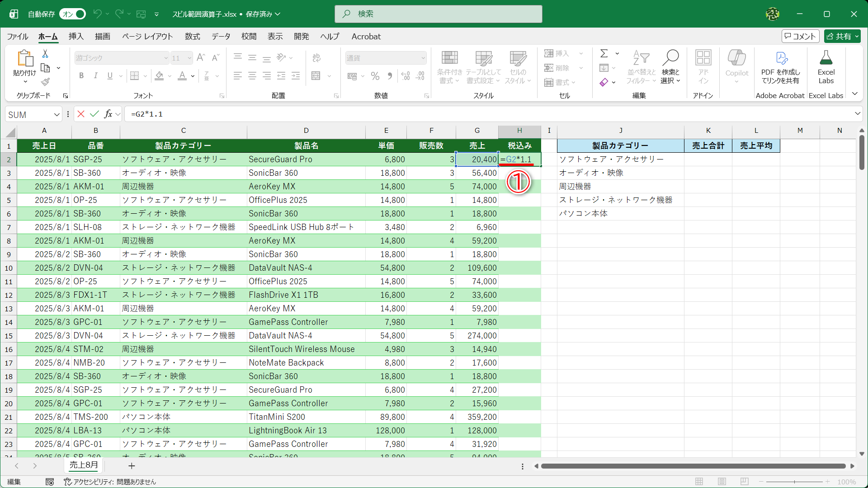
Task: Switch to Page Break Preview view
Action: point(745,482)
